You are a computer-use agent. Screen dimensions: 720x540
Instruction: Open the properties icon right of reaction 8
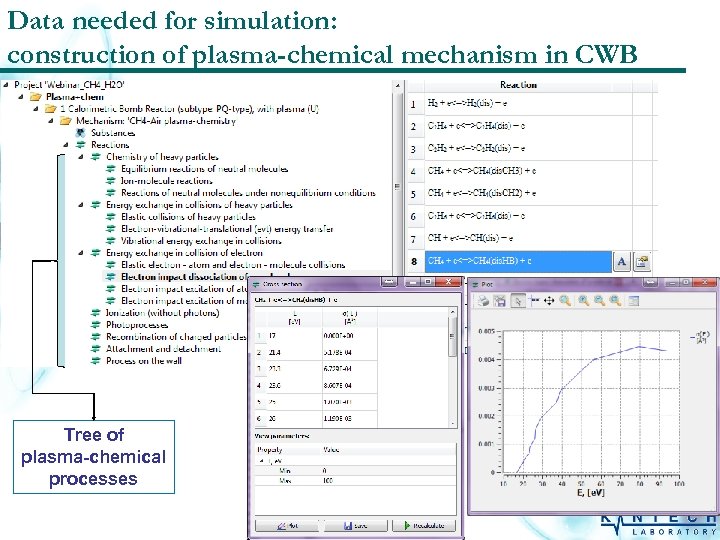(642, 262)
